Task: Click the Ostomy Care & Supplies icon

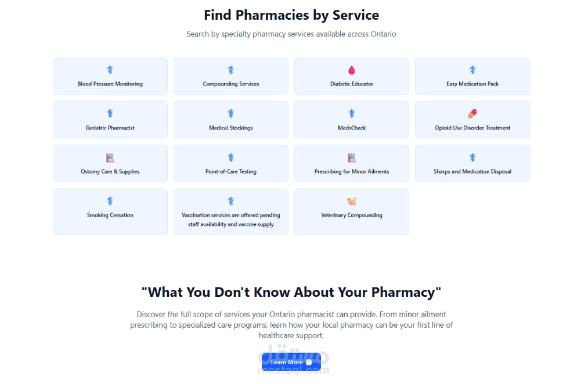Action: 110,157
